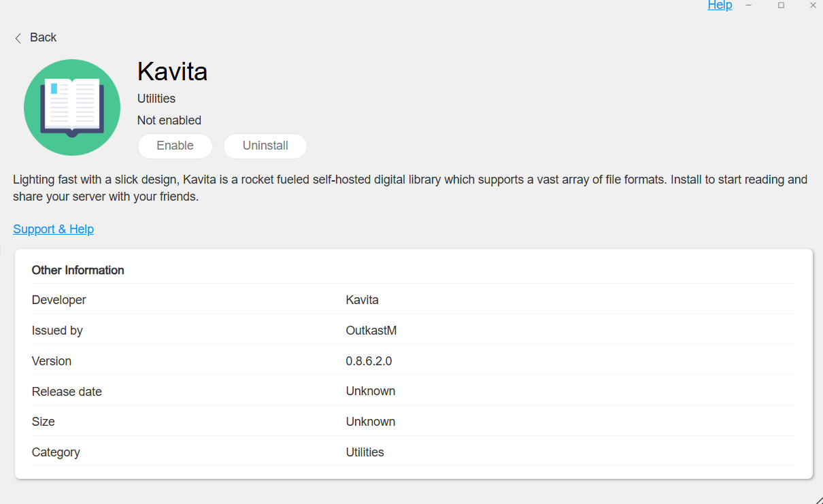Image resolution: width=823 pixels, height=504 pixels.
Task: Open the Help link at top right
Action: click(720, 5)
